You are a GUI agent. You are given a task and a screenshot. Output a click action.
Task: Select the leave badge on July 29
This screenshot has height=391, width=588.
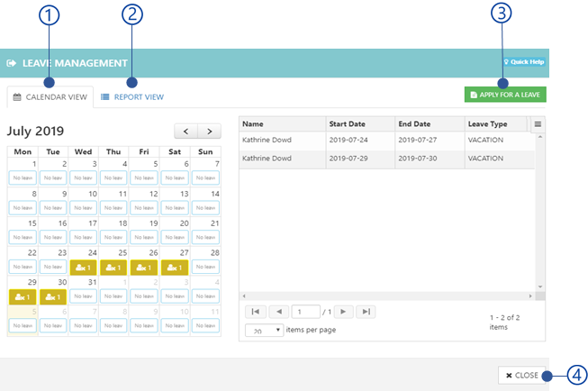tap(23, 296)
